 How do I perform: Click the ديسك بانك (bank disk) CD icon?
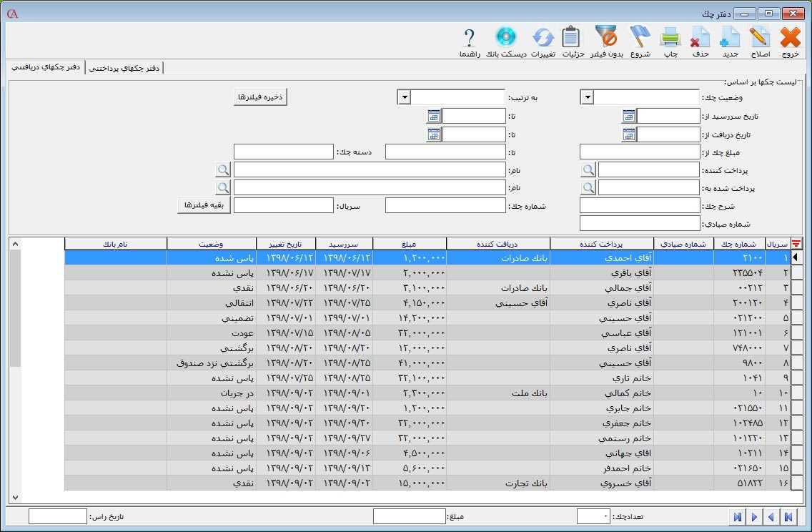click(505, 36)
